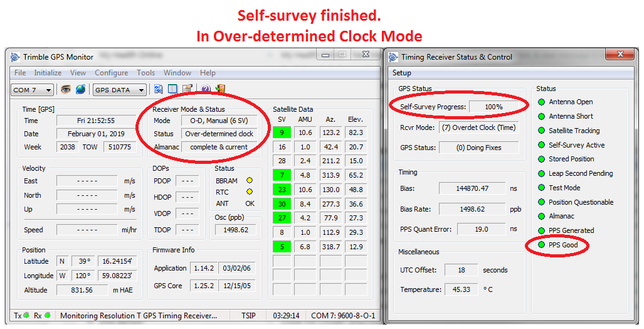Open the COM 7 port dropdown

(x=32, y=90)
